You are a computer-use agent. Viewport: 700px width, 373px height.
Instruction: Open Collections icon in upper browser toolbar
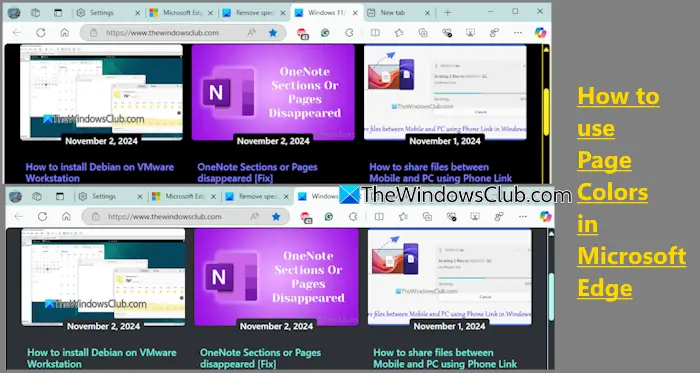[423, 33]
